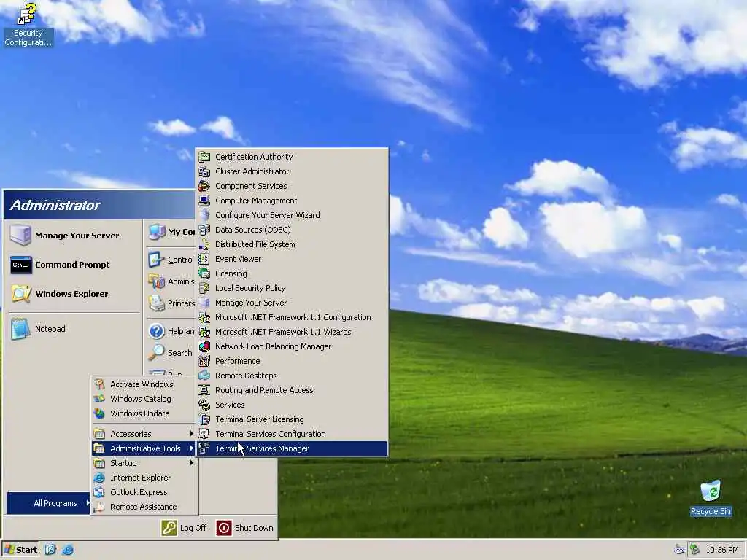The width and height of the screenshot is (747, 560).
Task: Click the Services gear icon
Action: [x=204, y=405]
